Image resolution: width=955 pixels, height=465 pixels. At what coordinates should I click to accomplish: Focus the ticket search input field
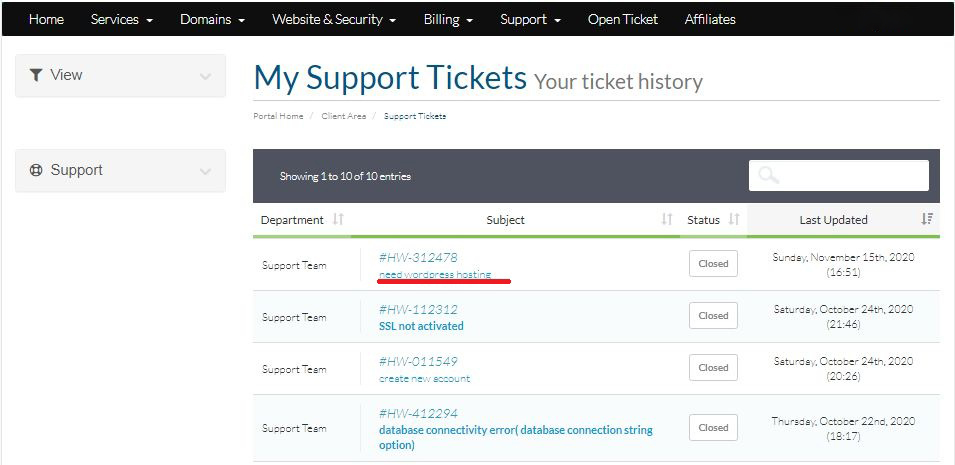pos(850,175)
